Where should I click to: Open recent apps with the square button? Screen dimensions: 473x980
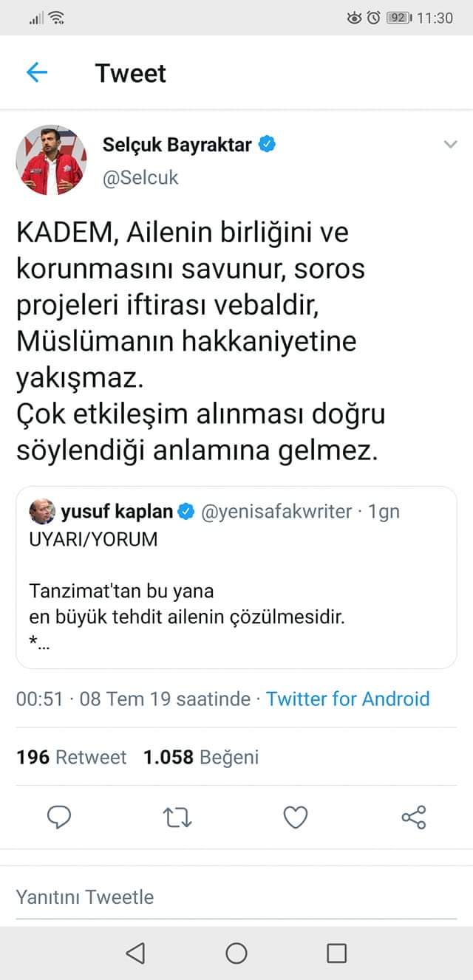(336, 953)
